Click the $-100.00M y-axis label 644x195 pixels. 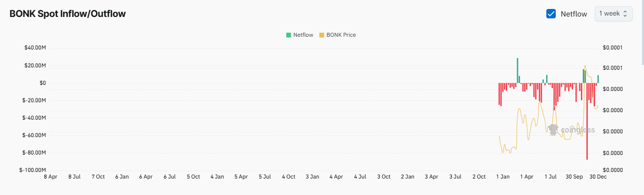(x=33, y=170)
